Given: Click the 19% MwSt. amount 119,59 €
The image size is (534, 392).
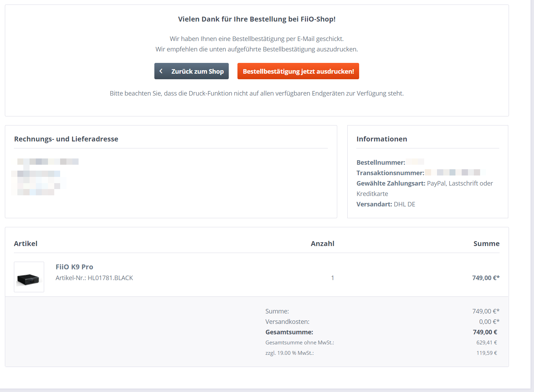Looking at the screenshot, I should tap(486, 353).
